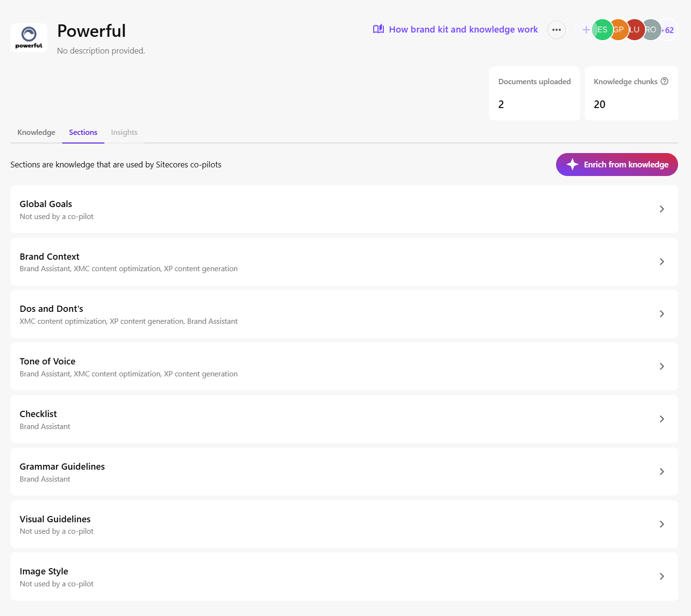Open the Insights tab

point(124,132)
